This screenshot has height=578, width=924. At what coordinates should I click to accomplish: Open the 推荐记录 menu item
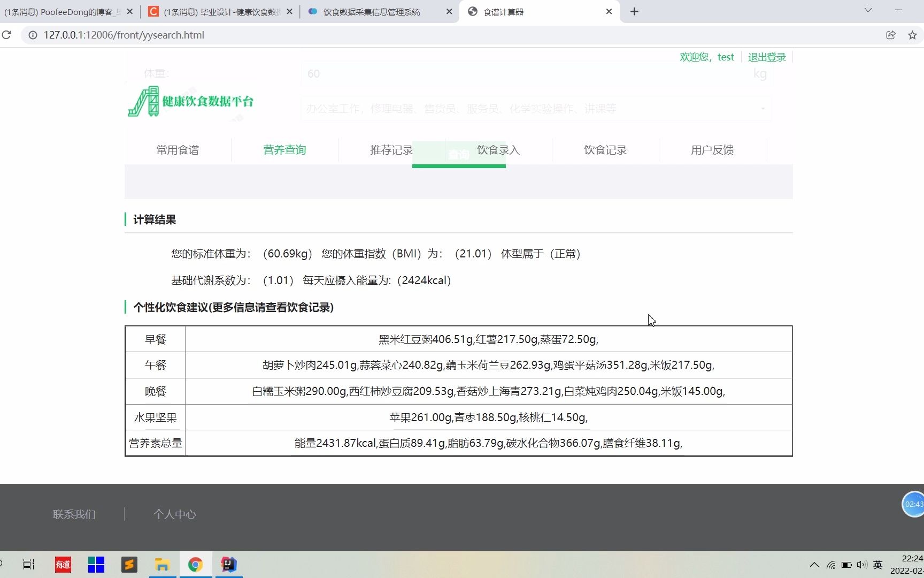coord(391,150)
